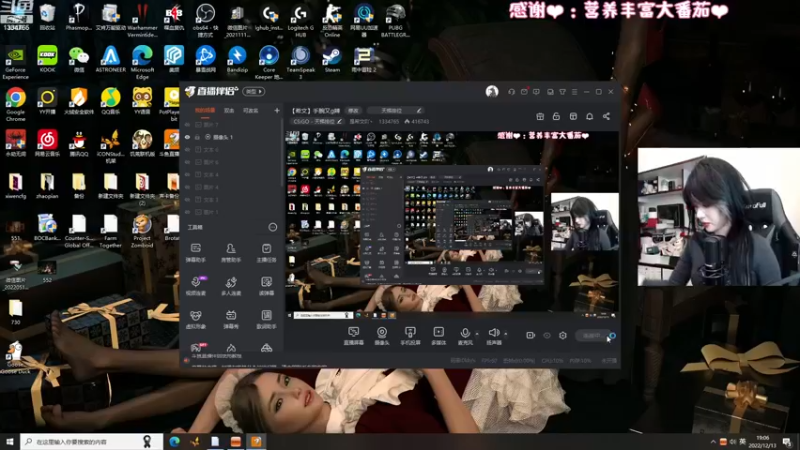Click the bell notification icon
The height and width of the screenshot is (450, 800).
tap(589, 116)
